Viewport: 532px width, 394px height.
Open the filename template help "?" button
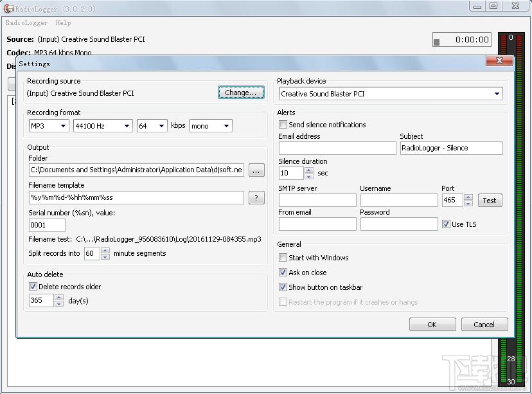pos(256,198)
